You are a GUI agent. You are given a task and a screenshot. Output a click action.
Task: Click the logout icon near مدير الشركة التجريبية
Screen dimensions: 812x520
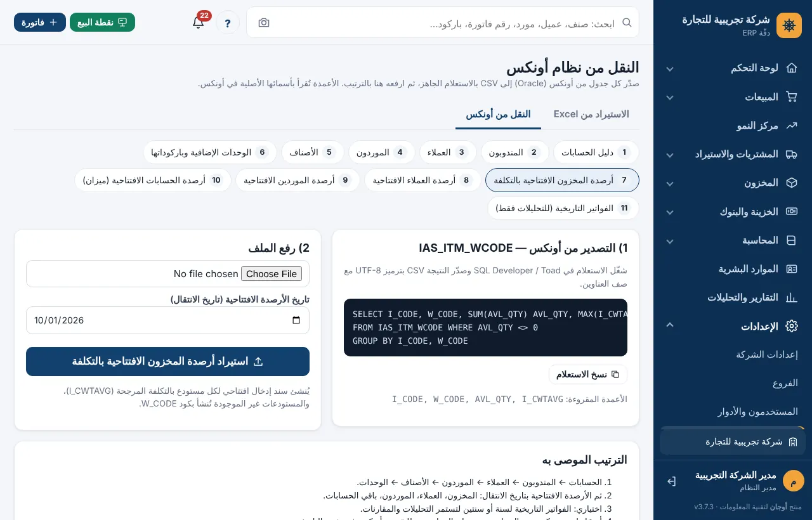click(x=672, y=481)
